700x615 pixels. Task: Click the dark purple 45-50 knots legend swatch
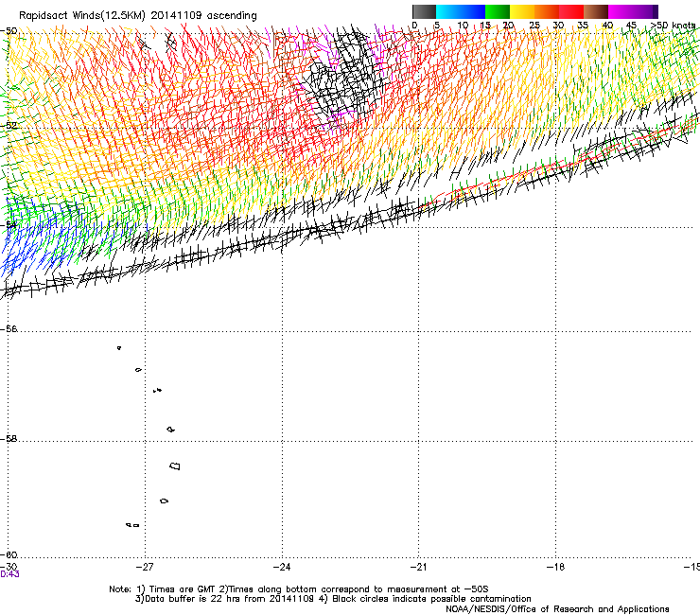(x=645, y=11)
